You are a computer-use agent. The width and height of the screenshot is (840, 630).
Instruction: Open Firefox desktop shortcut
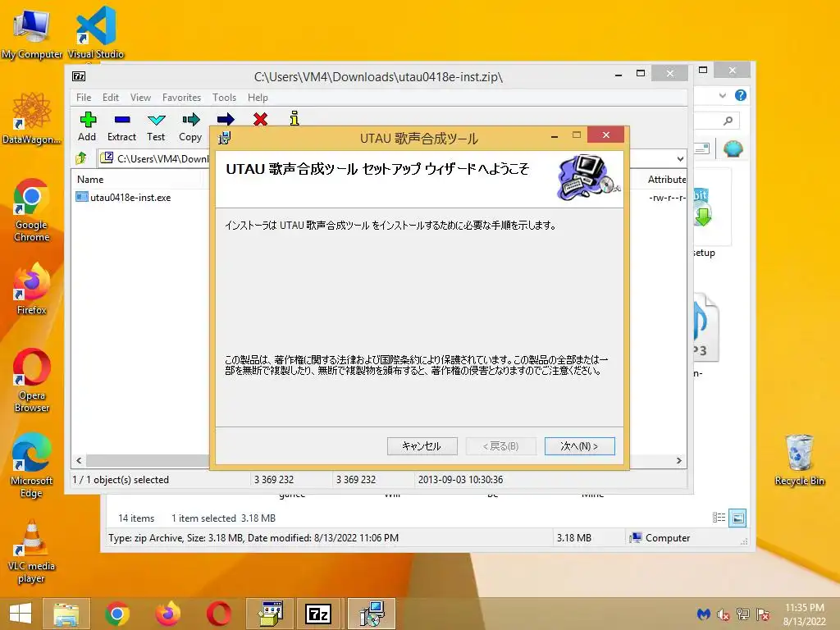(x=32, y=289)
